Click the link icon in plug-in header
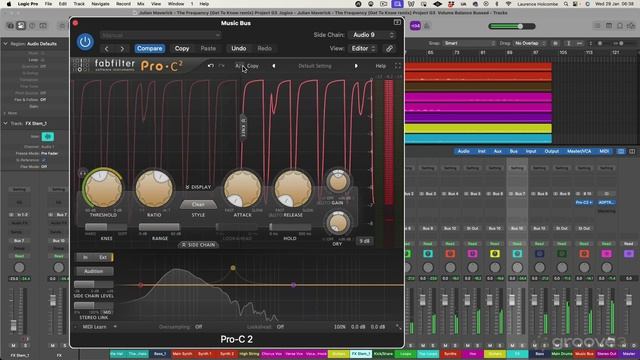The width and height of the screenshot is (640, 360). tap(389, 49)
